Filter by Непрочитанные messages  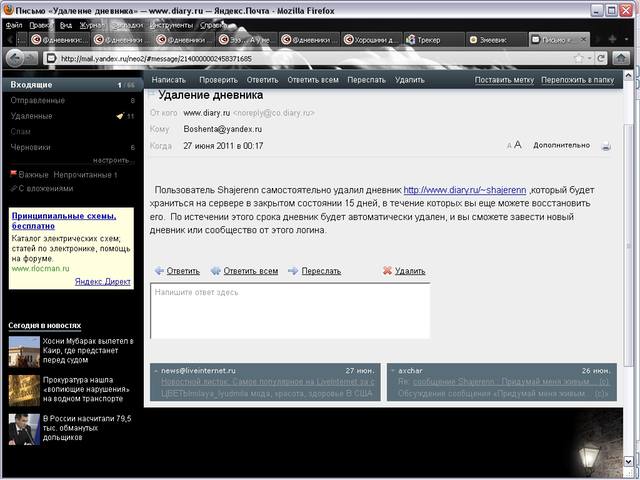click(83, 175)
